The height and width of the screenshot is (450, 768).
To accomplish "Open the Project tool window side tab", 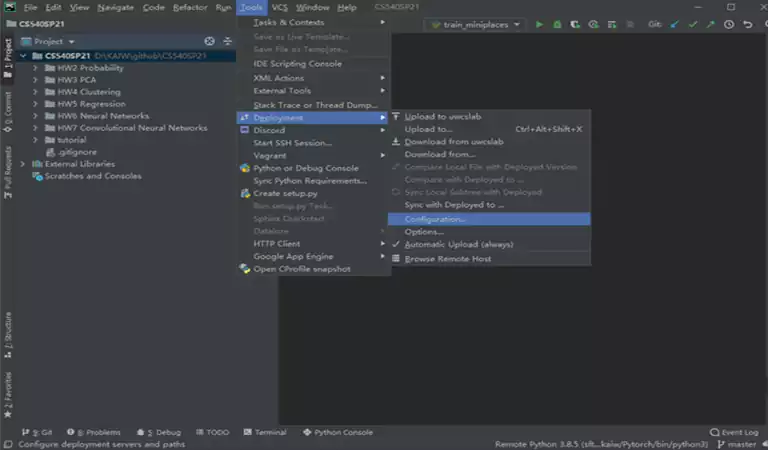I will [8, 58].
